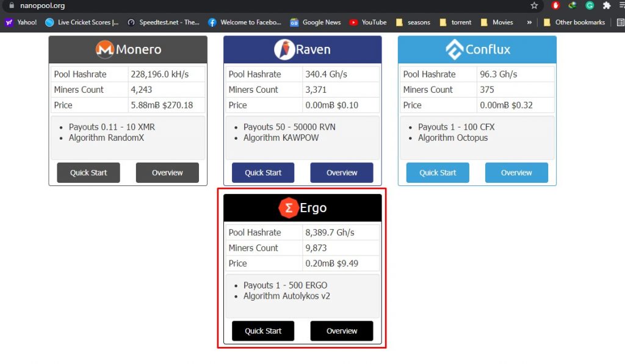Screen dimensions: 625x364
Task: Click the Monero coin logo
Action: (105, 49)
